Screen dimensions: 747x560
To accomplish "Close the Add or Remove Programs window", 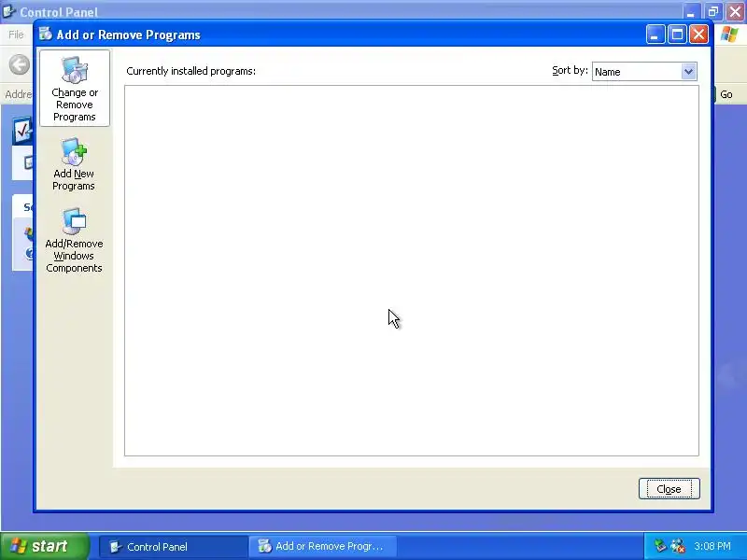I will [698, 35].
